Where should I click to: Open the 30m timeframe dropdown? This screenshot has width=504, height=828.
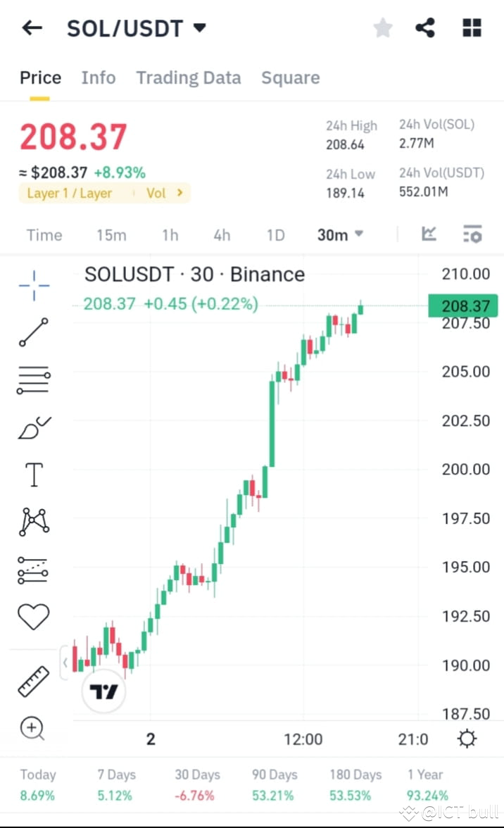coord(340,234)
